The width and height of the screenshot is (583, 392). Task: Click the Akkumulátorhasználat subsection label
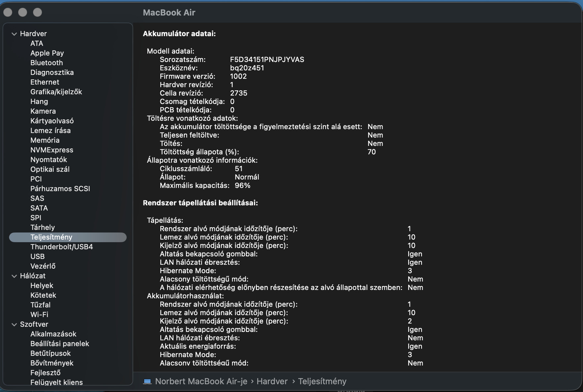pyautogui.click(x=185, y=296)
